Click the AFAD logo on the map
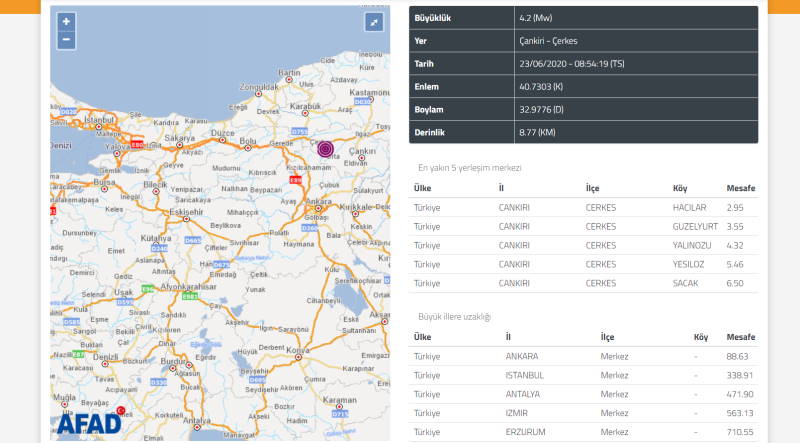Viewport: 800px width, 443px height. [88, 422]
